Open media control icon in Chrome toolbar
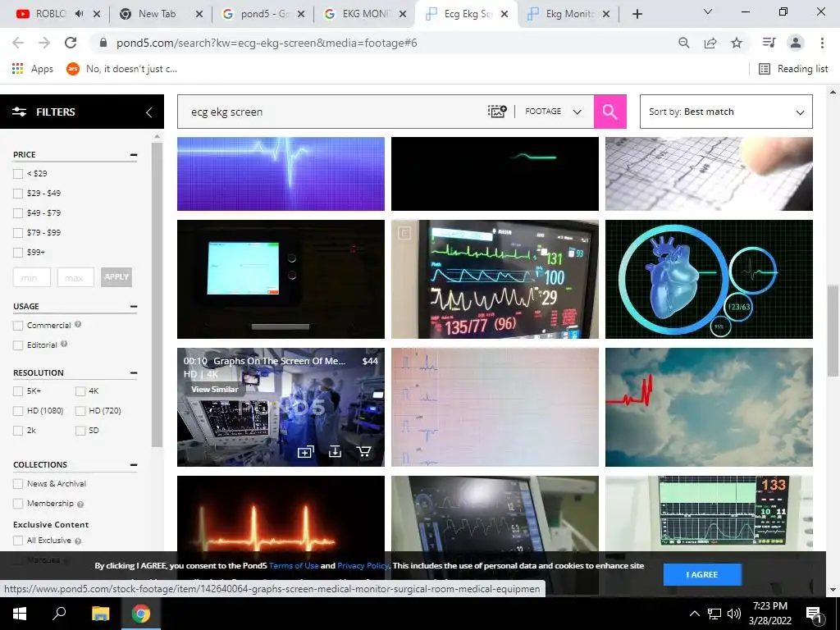 click(769, 43)
